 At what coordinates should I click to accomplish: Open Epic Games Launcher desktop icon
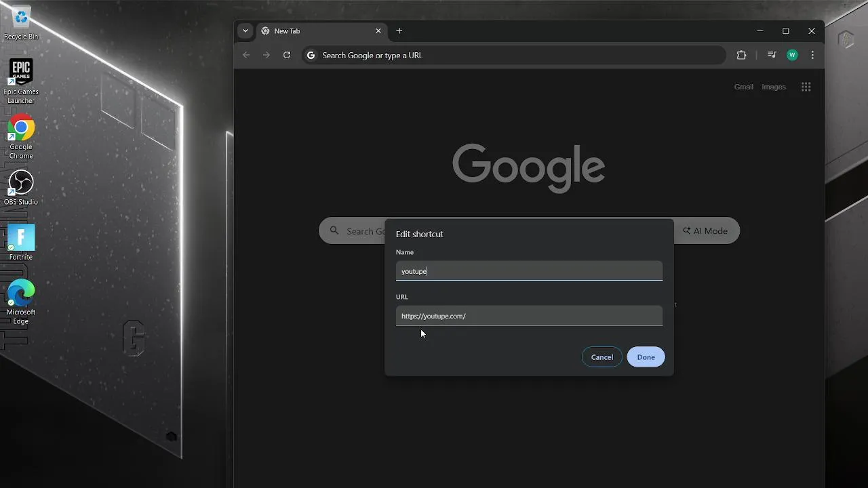21,81
